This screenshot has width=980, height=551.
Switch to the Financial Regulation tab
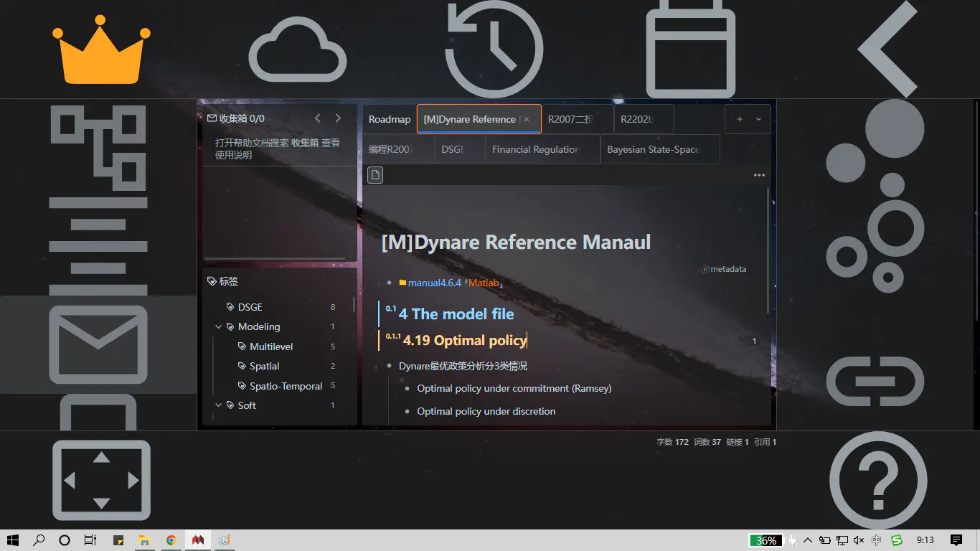click(535, 150)
